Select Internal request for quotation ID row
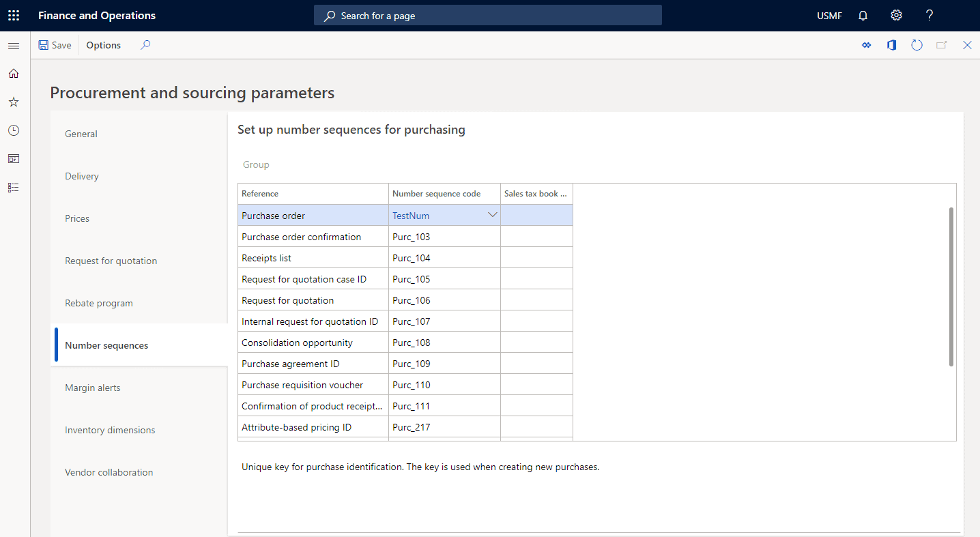 tap(313, 321)
